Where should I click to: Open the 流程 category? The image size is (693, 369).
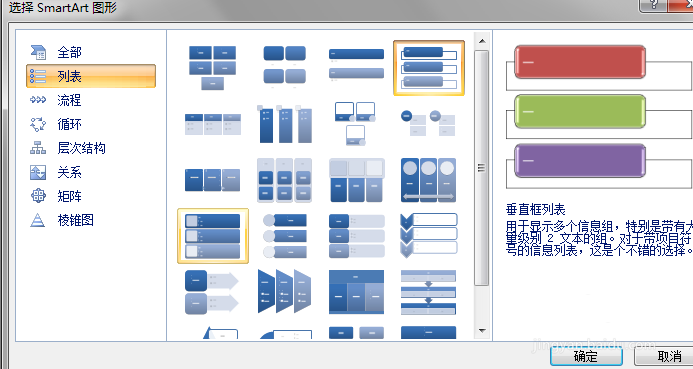pos(56,100)
